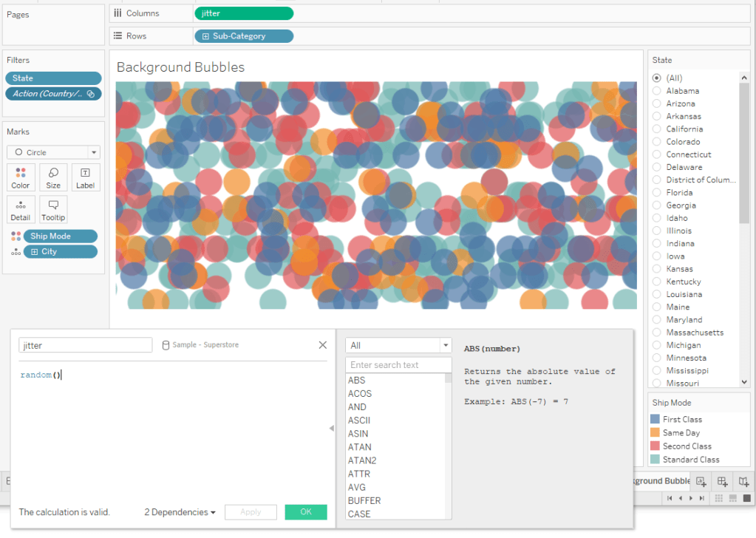This screenshot has height=538, width=756.
Task: Open the Color marks card
Action: [21, 177]
